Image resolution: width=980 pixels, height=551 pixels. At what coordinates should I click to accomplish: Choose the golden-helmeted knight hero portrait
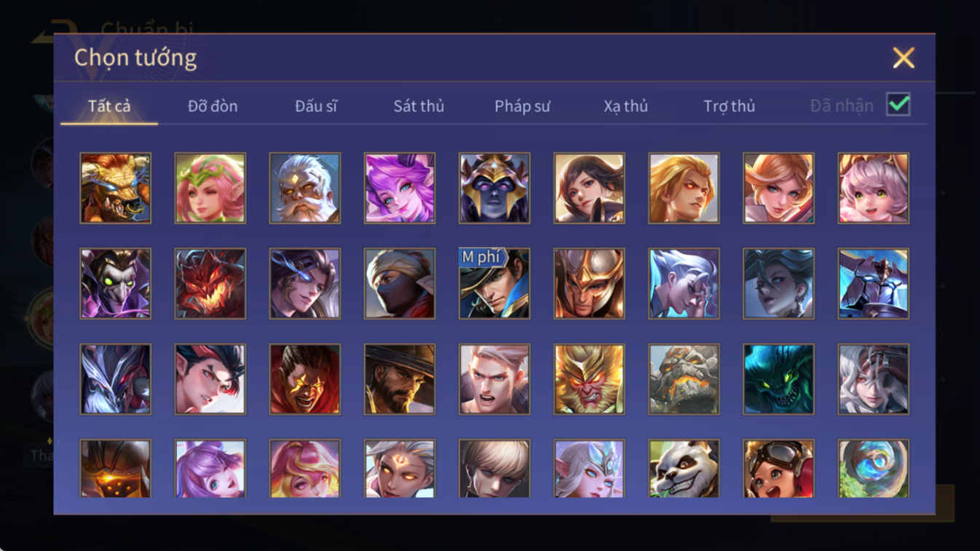tap(589, 284)
